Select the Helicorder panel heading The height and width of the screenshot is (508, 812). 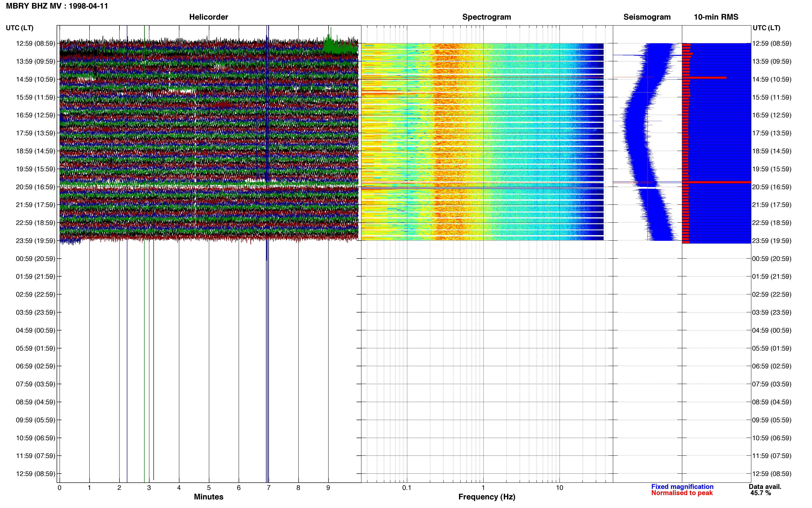tap(209, 17)
